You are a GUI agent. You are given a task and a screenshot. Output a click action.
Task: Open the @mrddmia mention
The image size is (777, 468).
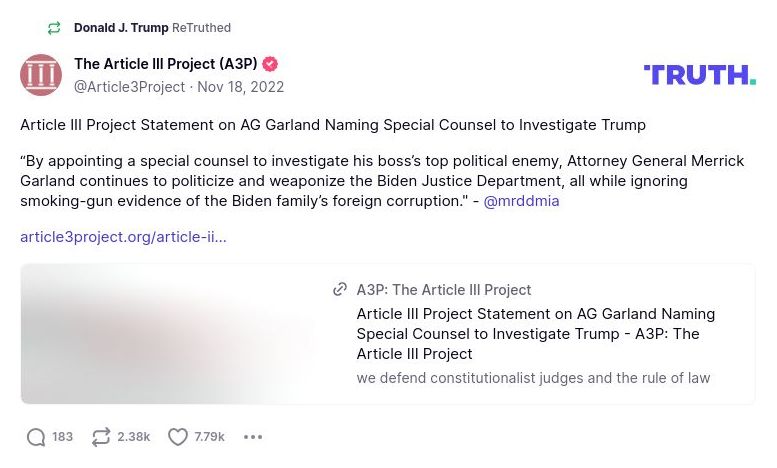pos(521,201)
